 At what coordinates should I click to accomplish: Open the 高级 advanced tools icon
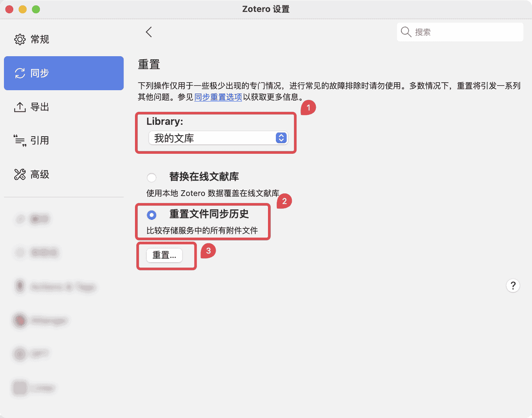(x=20, y=174)
